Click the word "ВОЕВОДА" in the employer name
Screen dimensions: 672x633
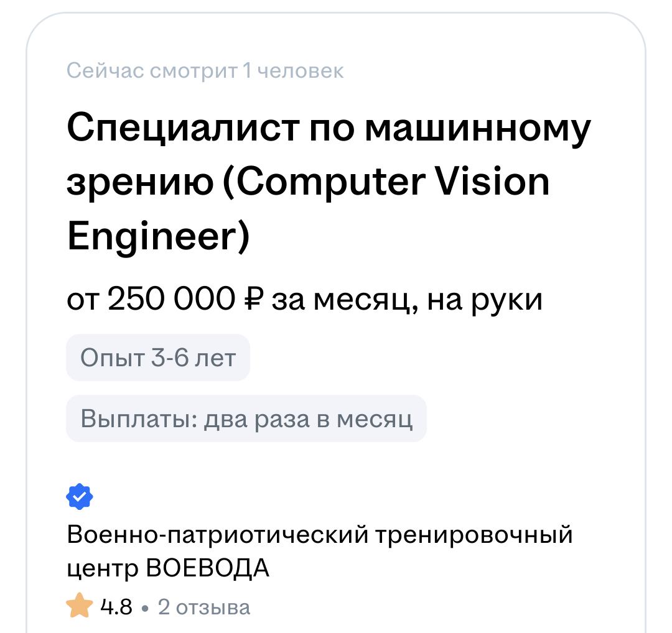click(208, 568)
